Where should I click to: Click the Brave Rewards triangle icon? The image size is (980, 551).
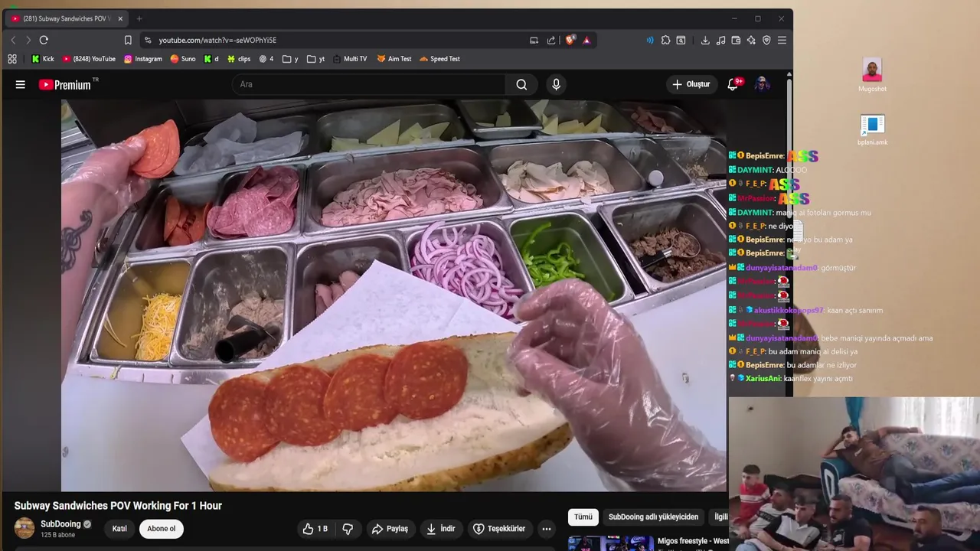coord(586,40)
